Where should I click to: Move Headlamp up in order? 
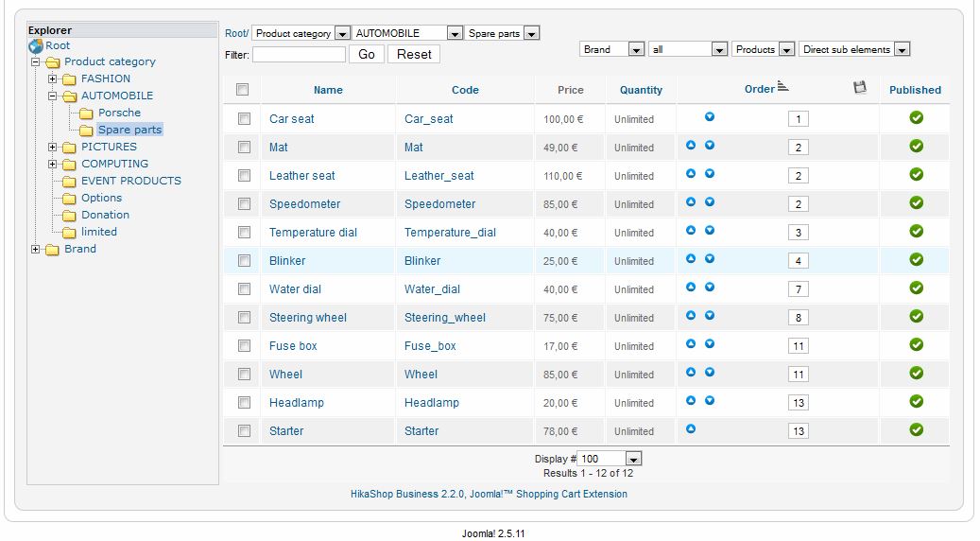coord(691,400)
